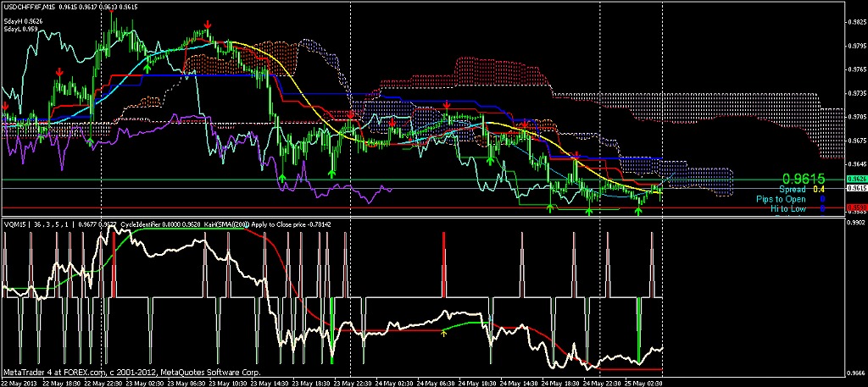The width and height of the screenshot is (868, 387).
Task: Click the Pips to Open label
Action: pyautogui.click(x=781, y=199)
